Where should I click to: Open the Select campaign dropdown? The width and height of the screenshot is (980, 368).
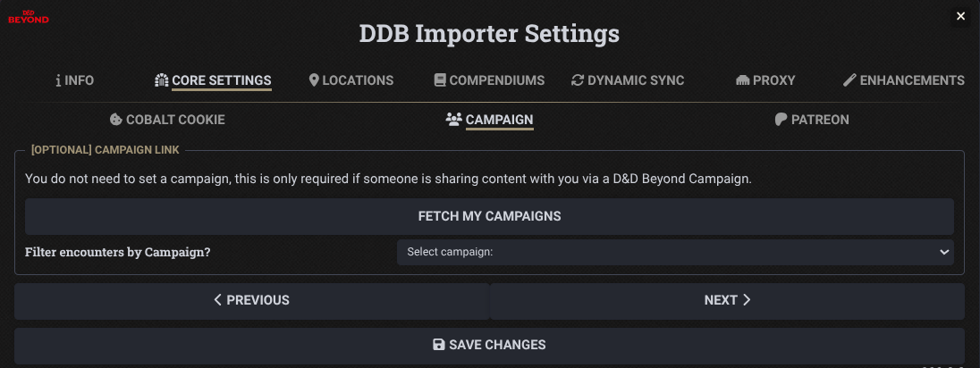(x=675, y=252)
